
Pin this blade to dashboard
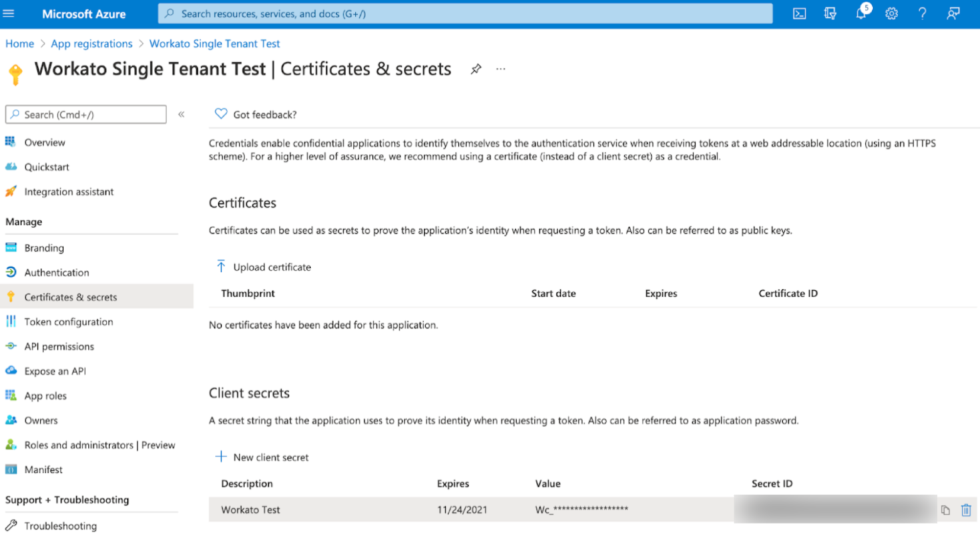pos(476,69)
